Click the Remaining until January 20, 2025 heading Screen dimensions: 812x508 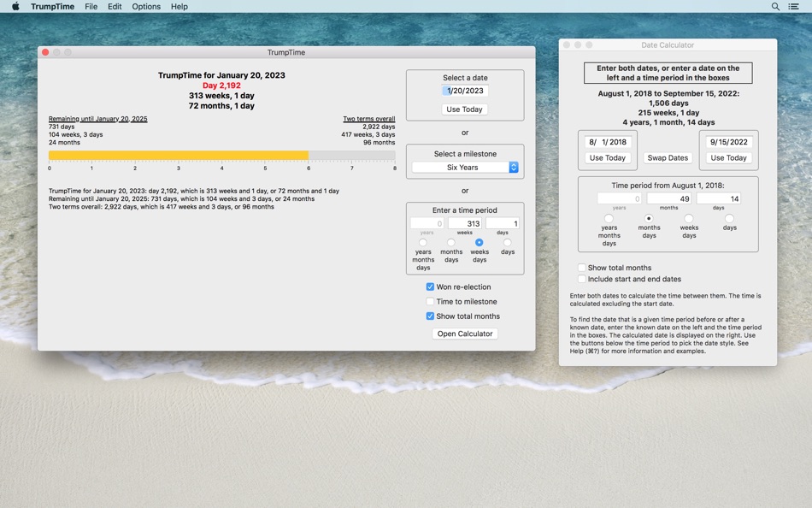pyautogui.click(x=98, y=119)
